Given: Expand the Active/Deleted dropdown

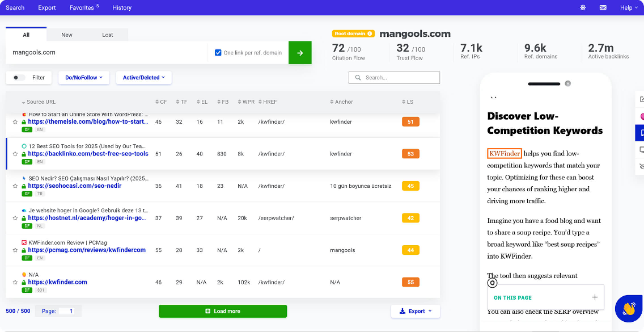Looking at the screenshot, I should [143, 78].
